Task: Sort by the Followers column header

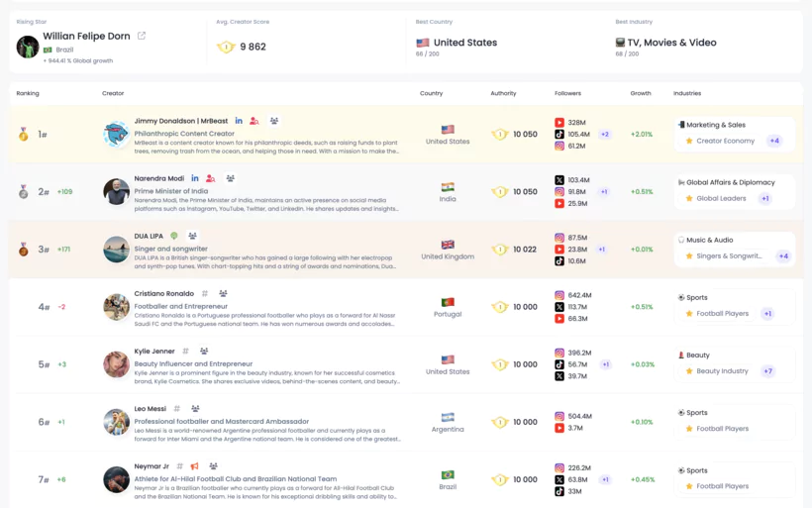Action: [x=567, y=93]
